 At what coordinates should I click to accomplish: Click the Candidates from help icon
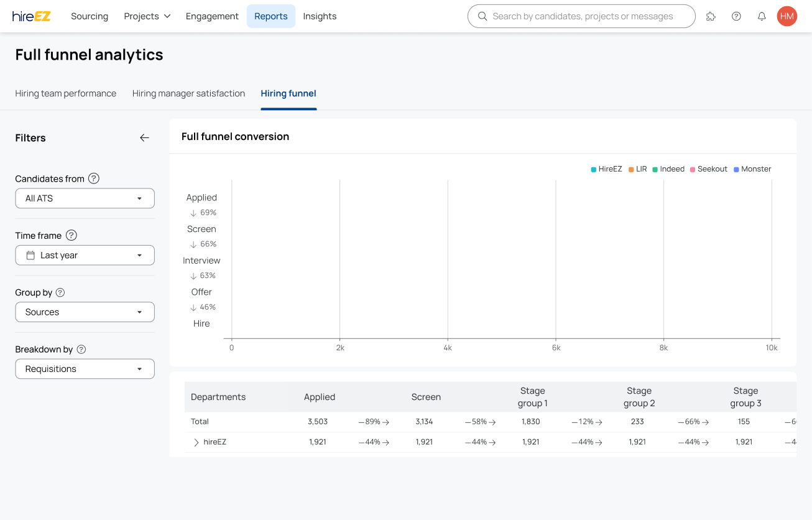94,179
